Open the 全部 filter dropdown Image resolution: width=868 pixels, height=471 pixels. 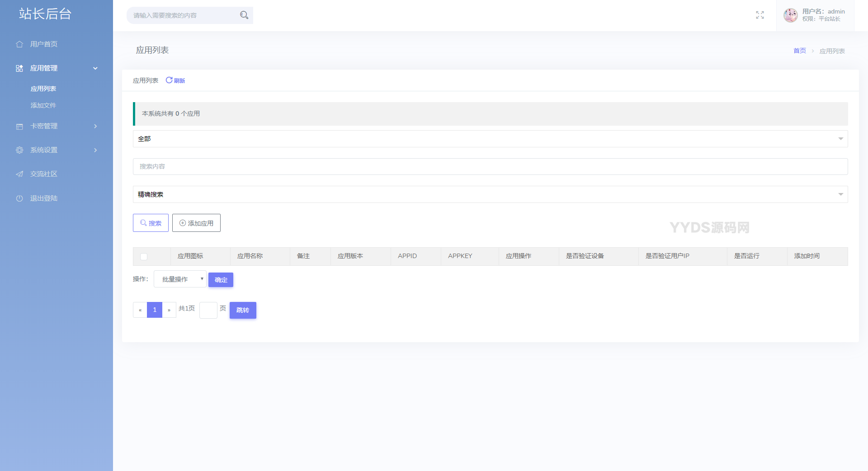tap(490, 139)
